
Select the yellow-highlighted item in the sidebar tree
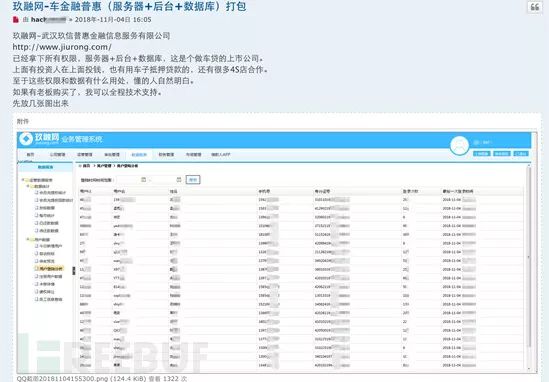coord(49,269)
